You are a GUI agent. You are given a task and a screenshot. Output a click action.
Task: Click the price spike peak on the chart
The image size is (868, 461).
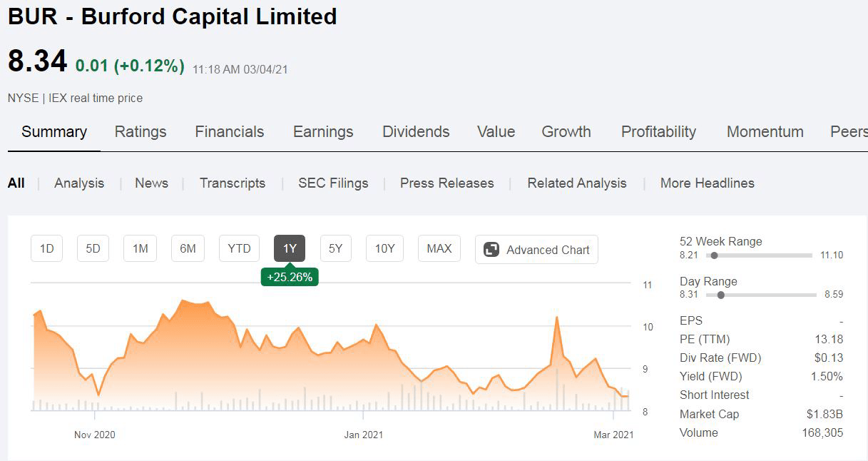[556, 317]
